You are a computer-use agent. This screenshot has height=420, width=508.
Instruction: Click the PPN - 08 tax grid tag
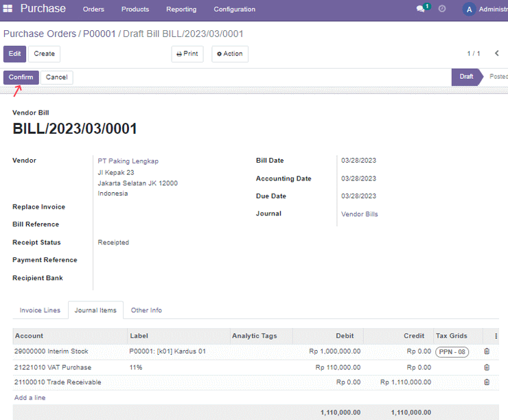(452, 351)
